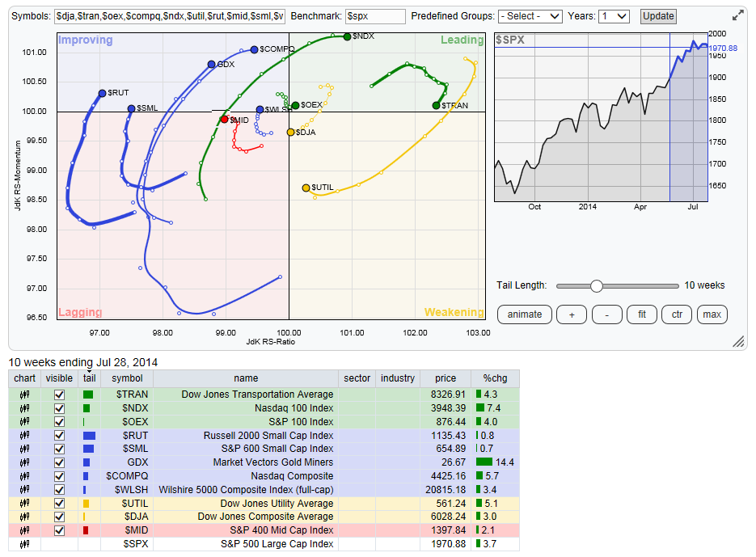The height and width of the screenshot is (557, 756).
Task: Click the ctr button
Action: coord(677,314)
